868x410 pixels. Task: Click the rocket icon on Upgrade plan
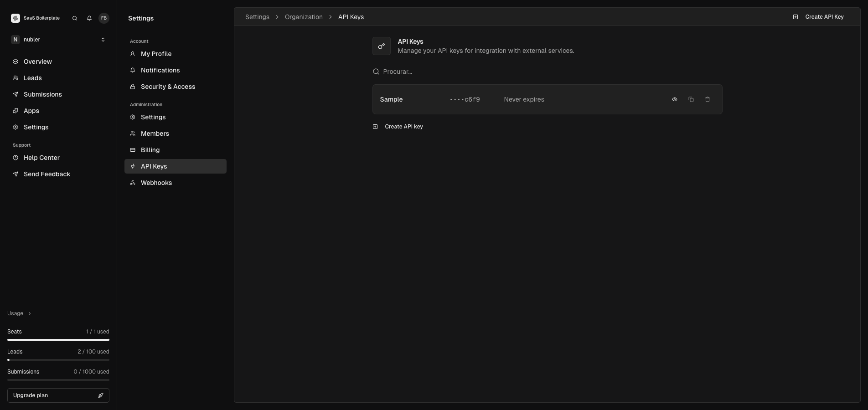click(101, 395)
